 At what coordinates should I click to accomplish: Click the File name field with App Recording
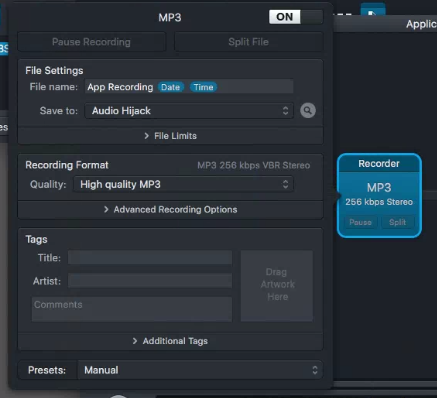coord(189,87)
